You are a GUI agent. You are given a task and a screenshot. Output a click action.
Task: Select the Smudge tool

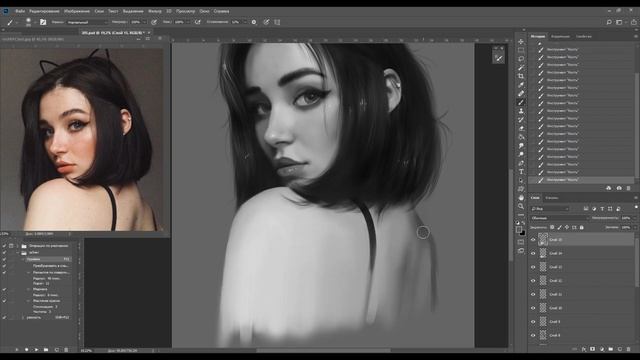point(521,146)
